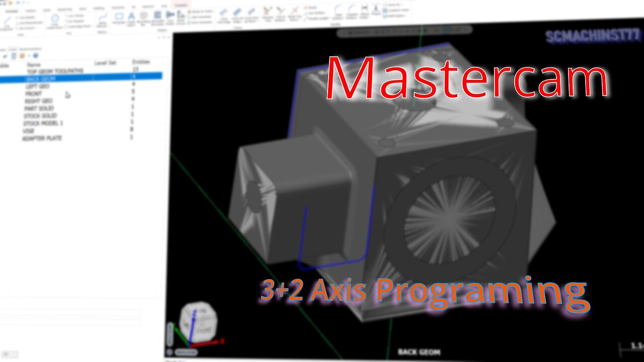The height and width of the screenshot is (362, 644).
Task: Select the ADAPTER PLATE level row
Action: pos(80,138)
